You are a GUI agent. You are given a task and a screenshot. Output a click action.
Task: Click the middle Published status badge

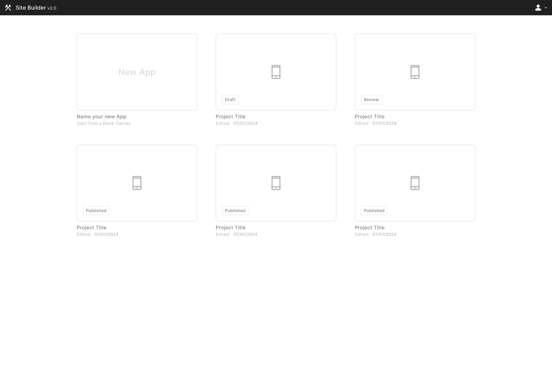pos(235,211)
